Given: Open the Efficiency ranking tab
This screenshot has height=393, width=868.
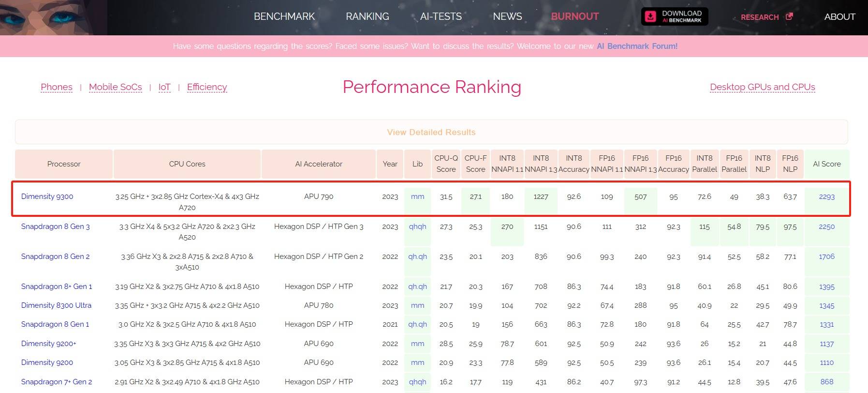Looking at the screenshot, I should coord(207,87).
